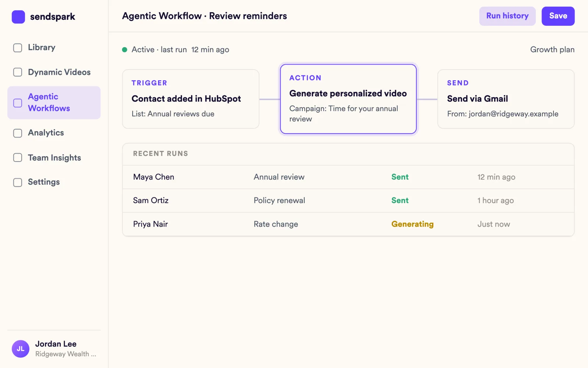Click the Team Insights sidebar icon
588x368 pixels.
[18, 158]
